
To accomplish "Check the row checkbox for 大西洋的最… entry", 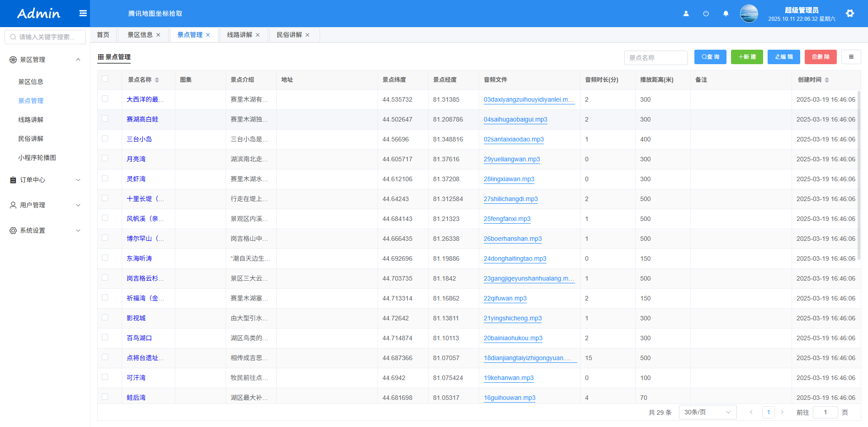I will point(105,99).
